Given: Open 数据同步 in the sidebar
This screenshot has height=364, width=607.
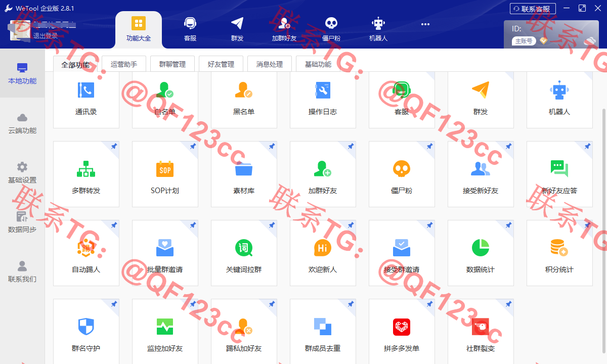Looking at the screenshot, I should click(22, 222).
